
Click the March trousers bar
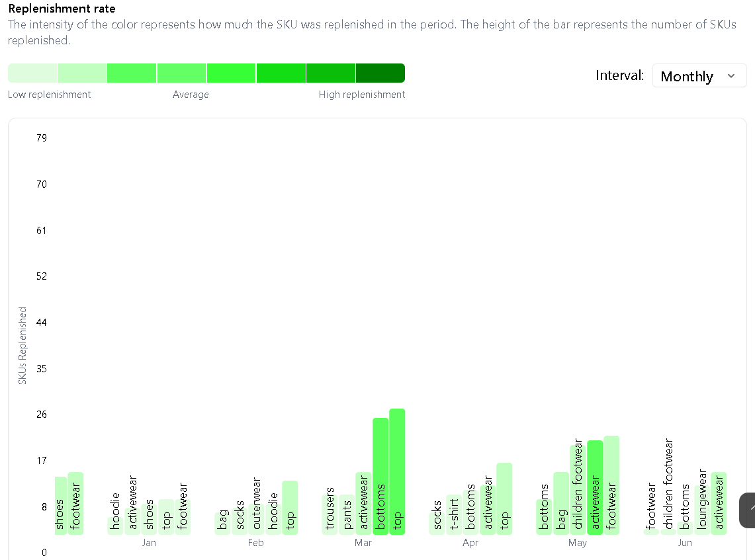pyautogui.click(x=330, y=514)
